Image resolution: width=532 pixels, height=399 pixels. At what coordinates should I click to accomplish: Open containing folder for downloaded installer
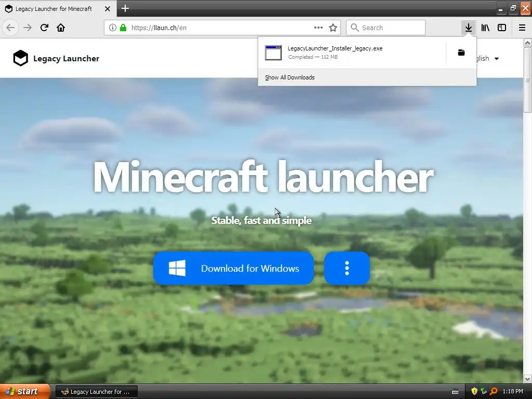coord(461,52)
